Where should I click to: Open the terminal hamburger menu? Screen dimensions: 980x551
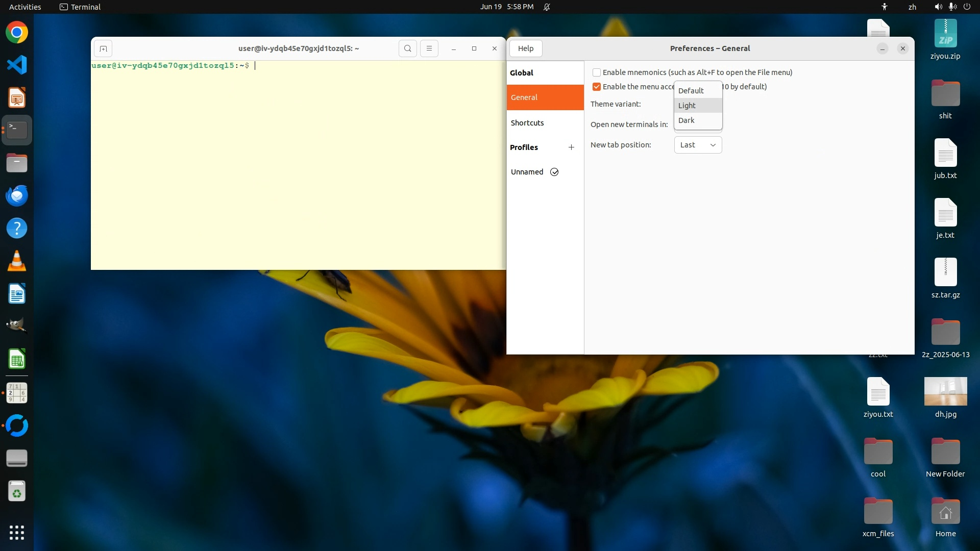point(429,48)
